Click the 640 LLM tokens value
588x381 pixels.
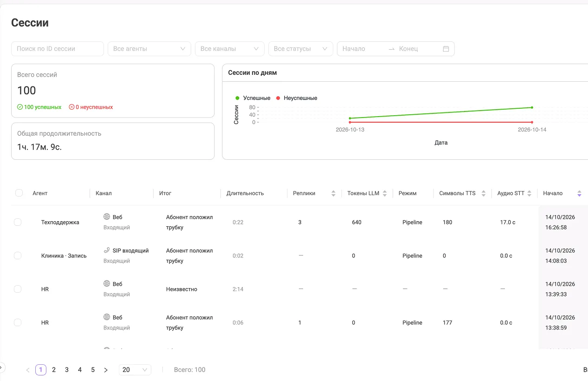[x=357, y=222]
